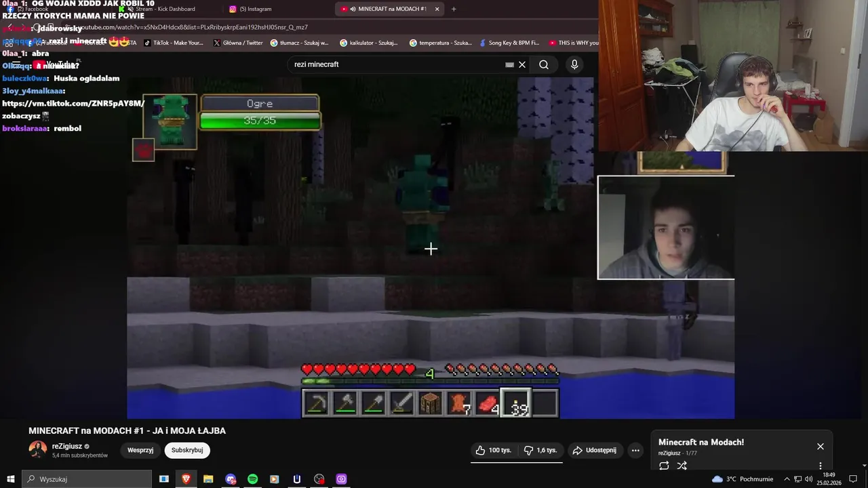Open the purple streaming app on taskbar
Viewport: 868px width, 488px height.
point(342,479)
